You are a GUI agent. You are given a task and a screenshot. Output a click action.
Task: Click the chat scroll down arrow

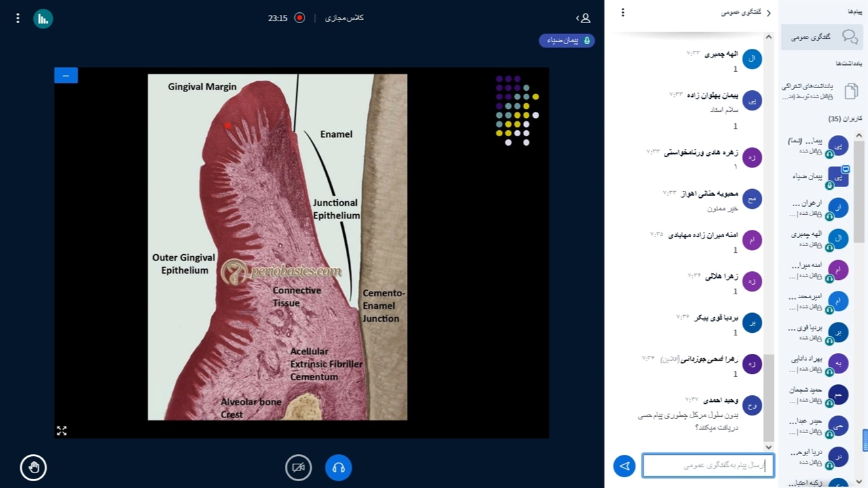768,447
